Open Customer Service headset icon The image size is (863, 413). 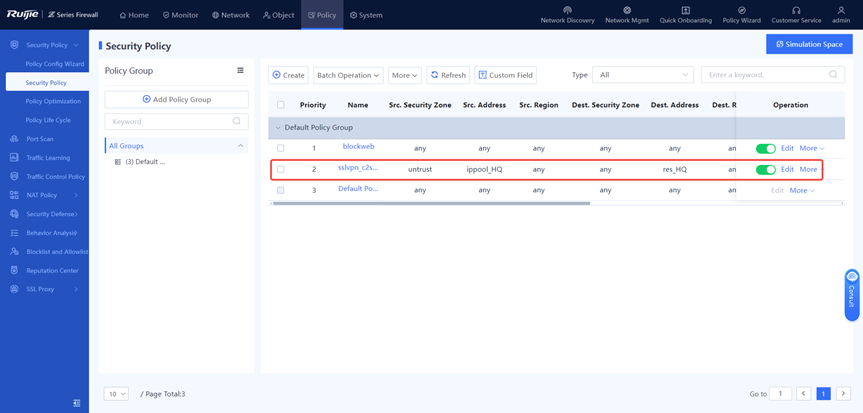796,10
